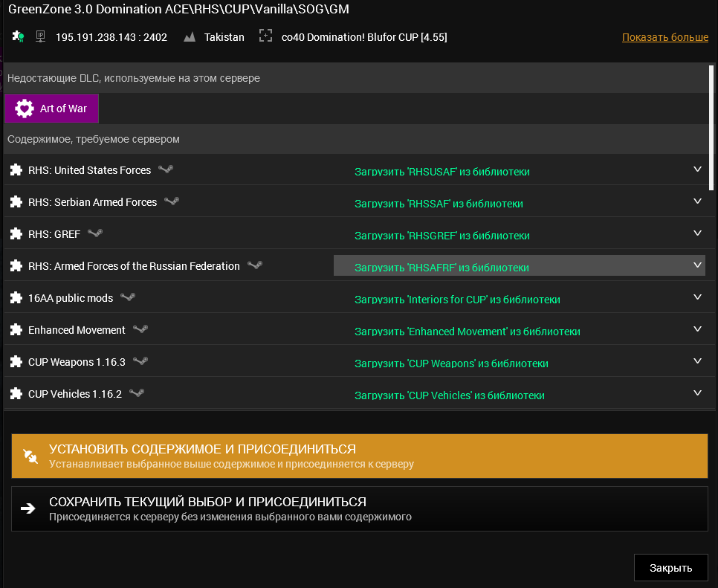The height and width of the screenshot is (588, 718).
Task: Expand dropdown arrow for Enhanced Movement load option
Action: tap(697, 329)
